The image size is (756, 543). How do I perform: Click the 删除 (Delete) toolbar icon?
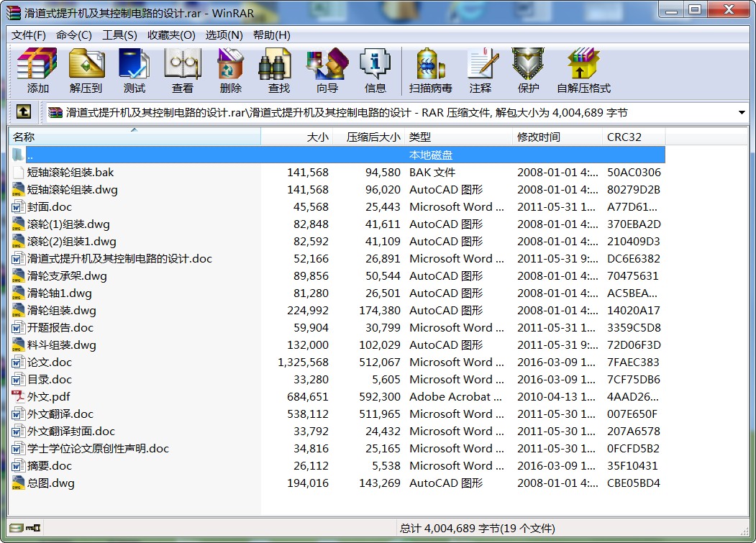tap(230, 70)
